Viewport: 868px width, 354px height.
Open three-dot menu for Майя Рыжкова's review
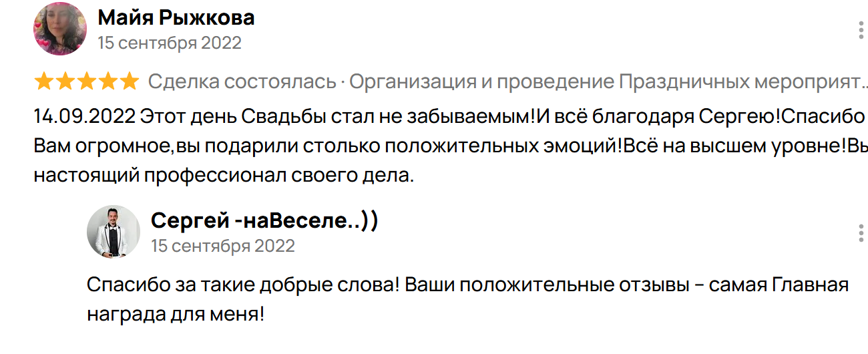pyautogui.click(x=861, y=30)
